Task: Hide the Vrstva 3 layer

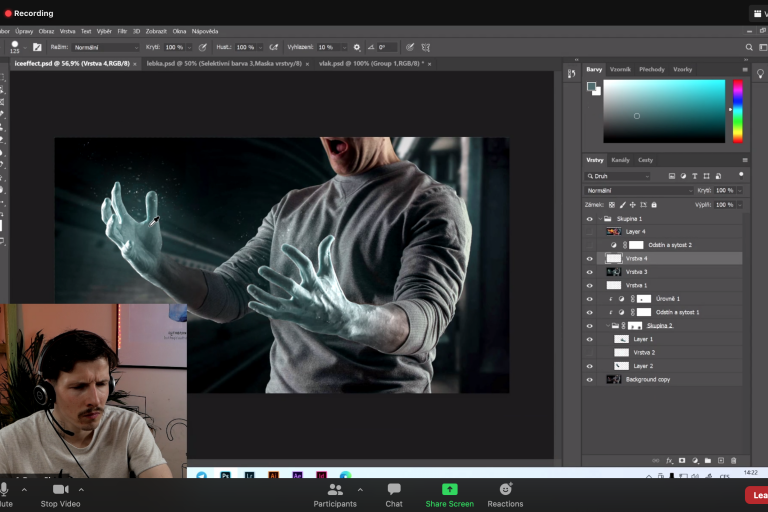Action: click(x=589, y=272)
